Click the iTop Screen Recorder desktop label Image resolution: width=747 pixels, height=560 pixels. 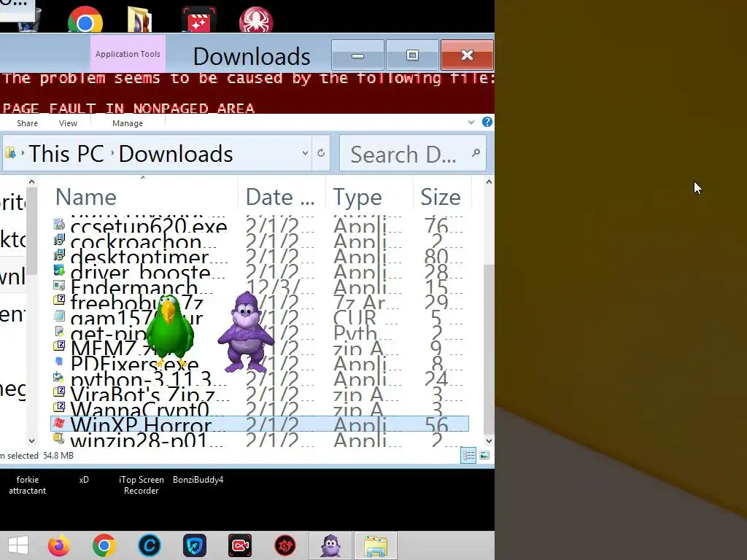pos(141,485)
